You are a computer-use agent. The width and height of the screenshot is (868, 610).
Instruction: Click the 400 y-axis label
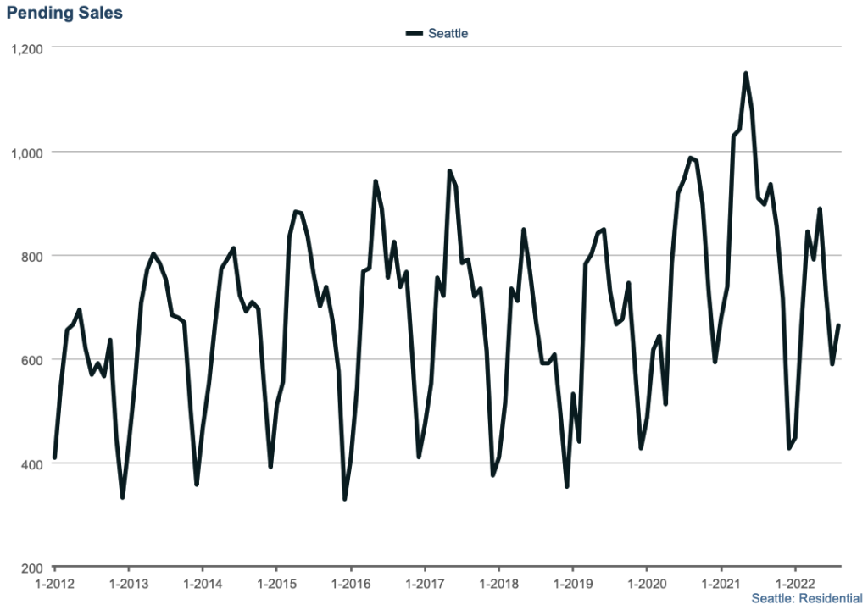[32, 464]
